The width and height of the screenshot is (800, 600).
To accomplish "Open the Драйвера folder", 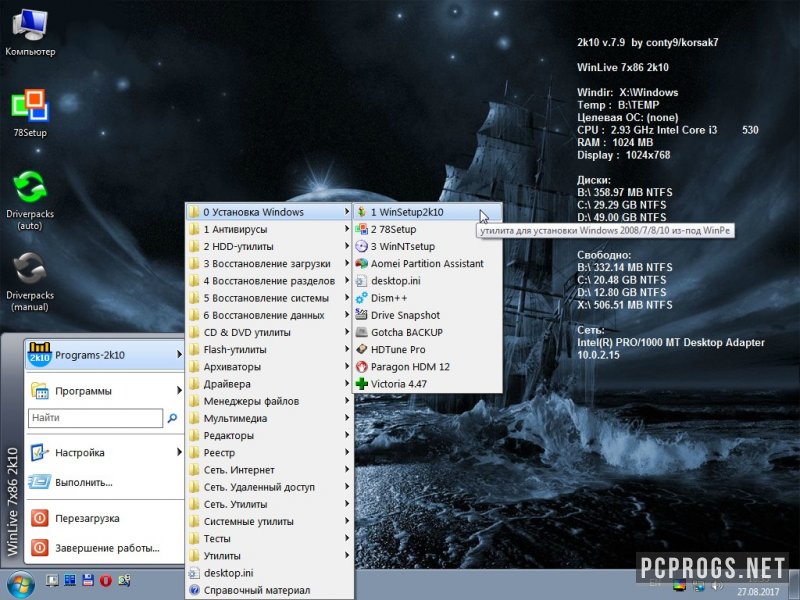I will [x=269, y=384].
